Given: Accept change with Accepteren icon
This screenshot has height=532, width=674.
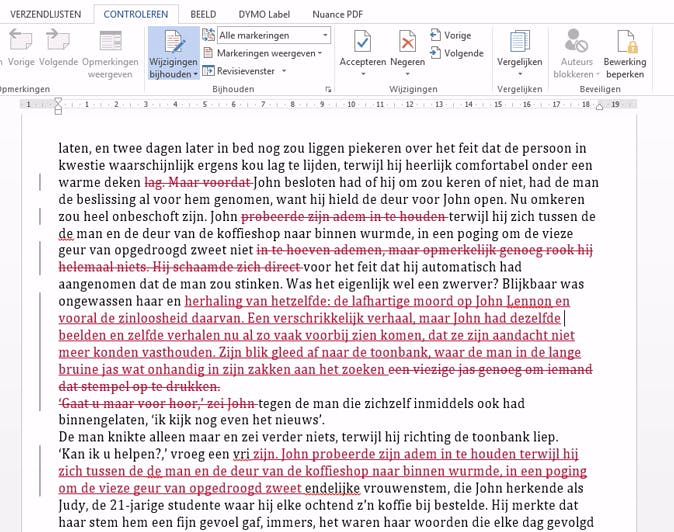Looking at the screenshot, I should coord(362,41).
